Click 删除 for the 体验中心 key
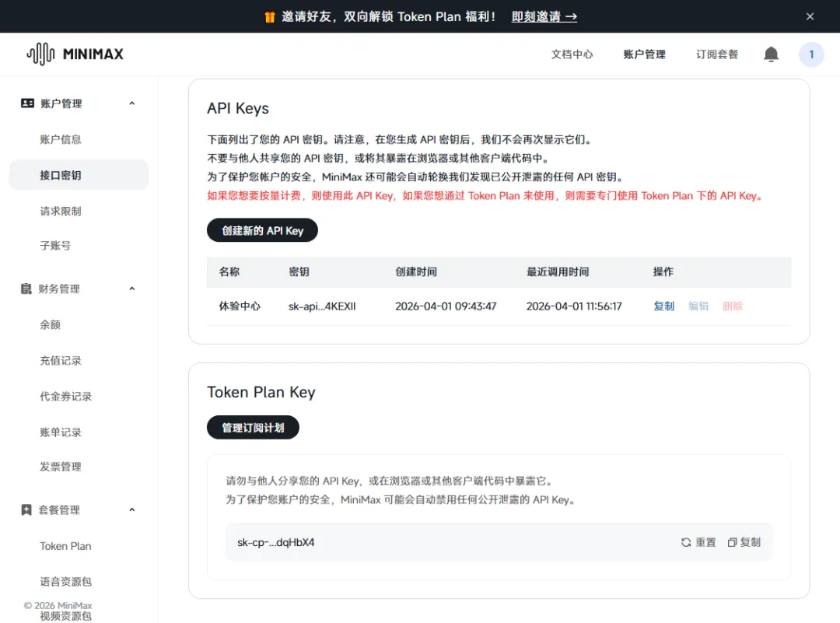This screenshot has width=840, height=623. [x=733, y=306]
